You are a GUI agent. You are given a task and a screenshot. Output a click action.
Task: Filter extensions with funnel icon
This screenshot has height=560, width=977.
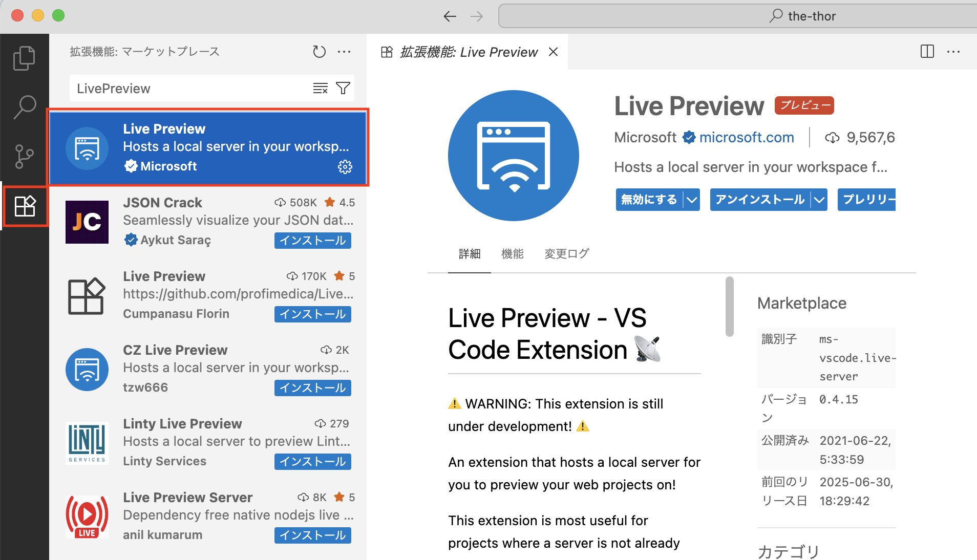point(343,89)
